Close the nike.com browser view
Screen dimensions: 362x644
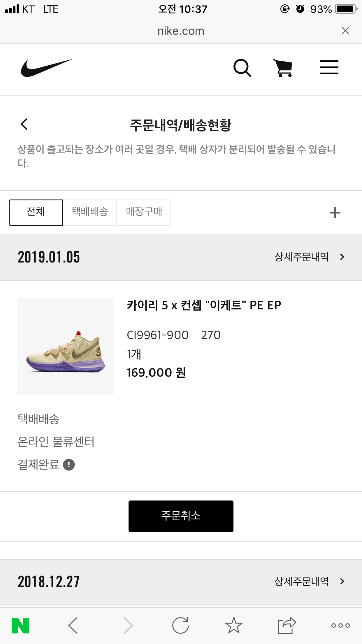click(345, 31)
